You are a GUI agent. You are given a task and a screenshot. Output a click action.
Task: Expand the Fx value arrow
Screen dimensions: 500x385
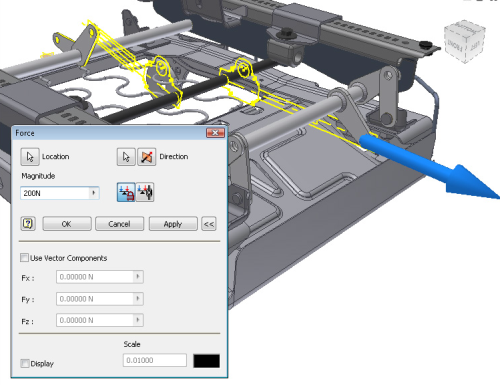click(x=138, y=277)
